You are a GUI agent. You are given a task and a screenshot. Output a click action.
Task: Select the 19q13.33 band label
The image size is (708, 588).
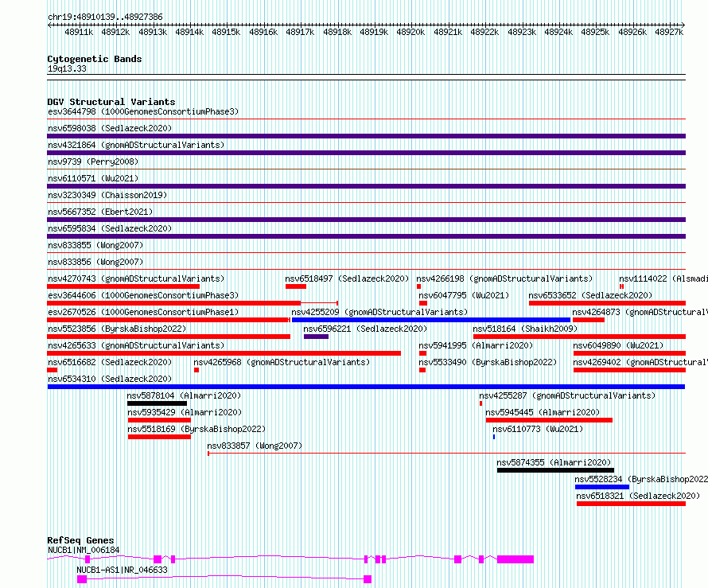click(67, 68)
